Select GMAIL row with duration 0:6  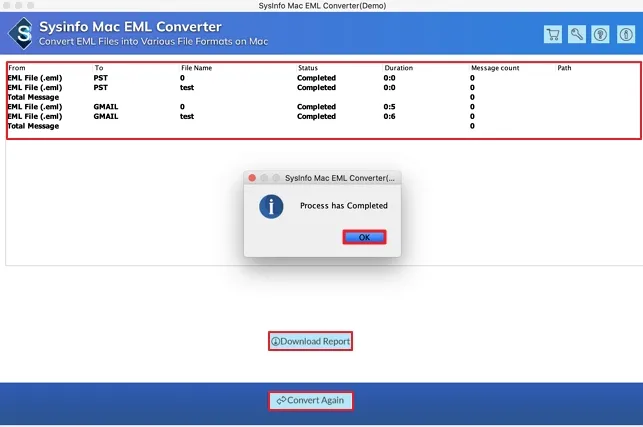tap(324, 116)
